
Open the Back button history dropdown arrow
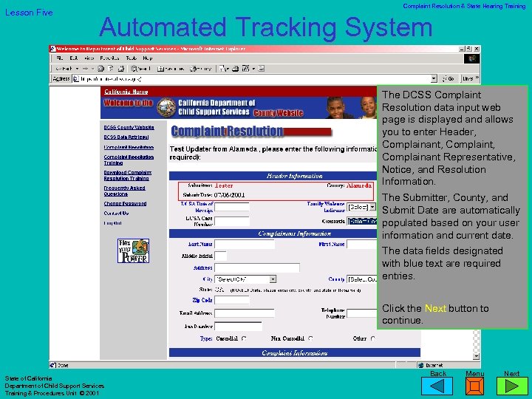coord(77,69)
